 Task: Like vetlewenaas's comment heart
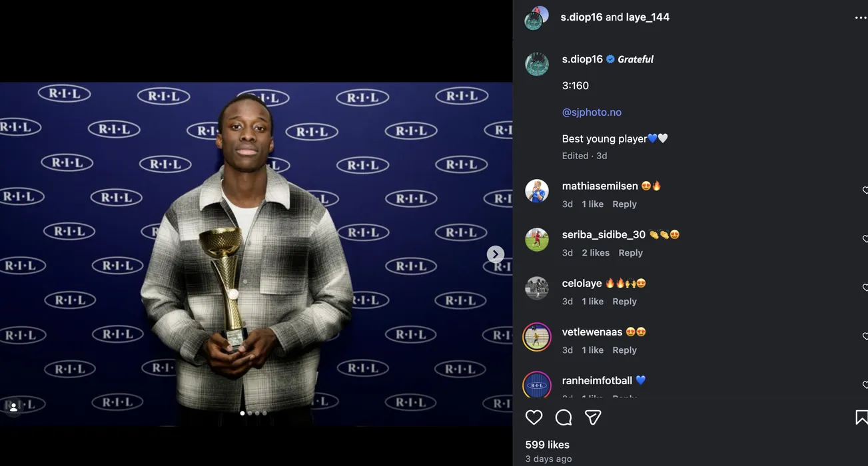point(865,336)
